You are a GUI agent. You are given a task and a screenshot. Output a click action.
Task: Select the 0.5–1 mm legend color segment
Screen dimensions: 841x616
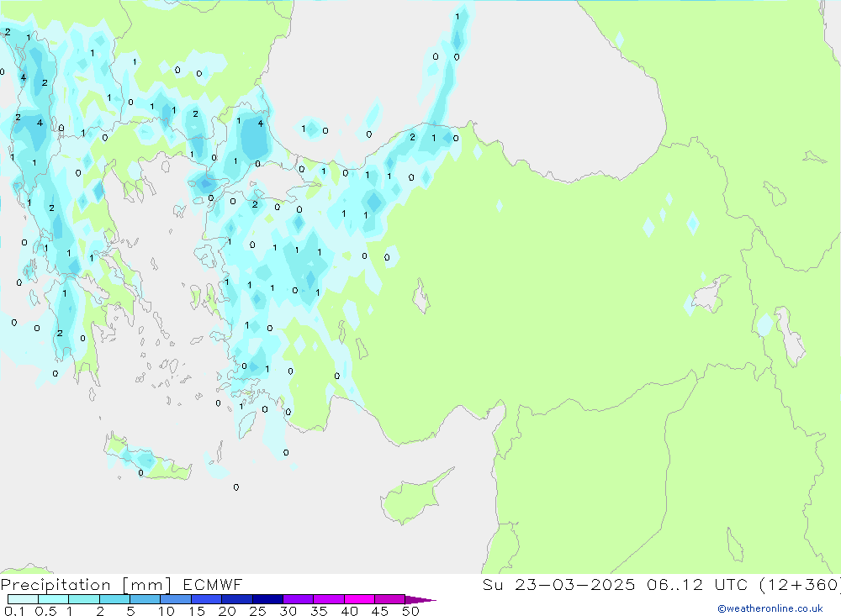(54, 599)
